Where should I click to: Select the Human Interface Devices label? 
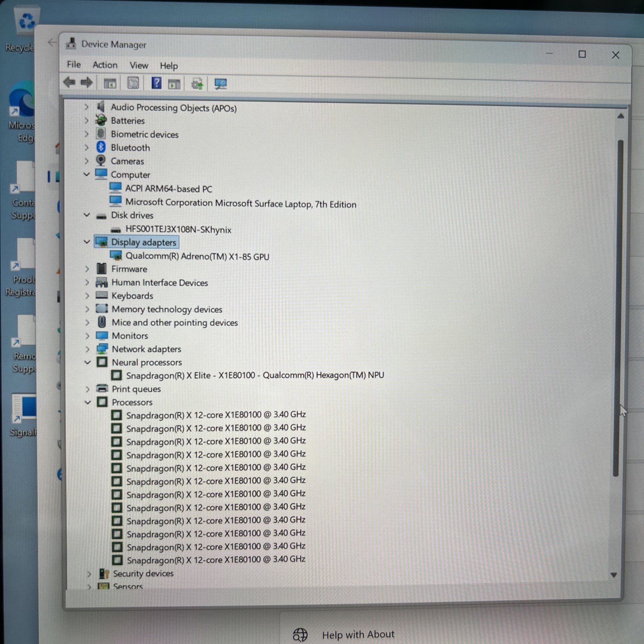click(x=160, y=283)
